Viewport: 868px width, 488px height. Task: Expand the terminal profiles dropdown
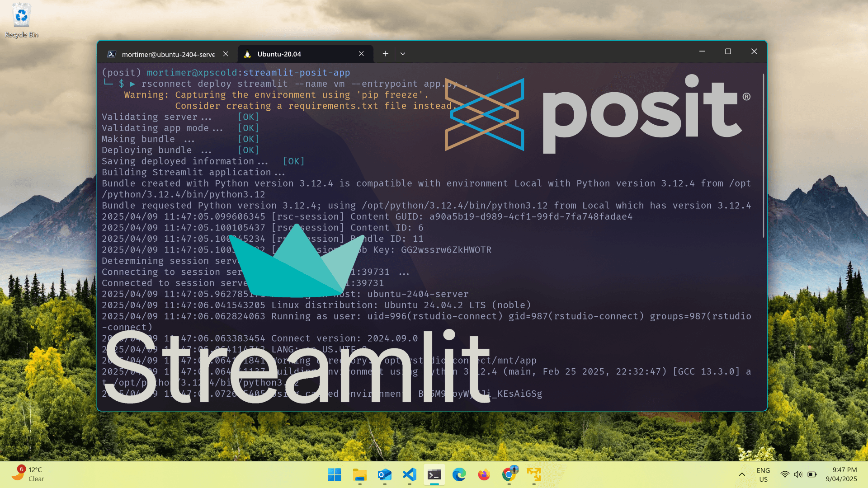coord(403,54)
